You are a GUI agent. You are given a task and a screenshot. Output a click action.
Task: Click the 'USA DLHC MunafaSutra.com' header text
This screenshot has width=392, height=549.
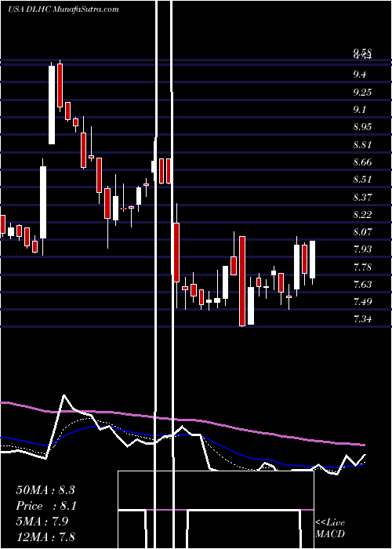click(x=64, y=9)
